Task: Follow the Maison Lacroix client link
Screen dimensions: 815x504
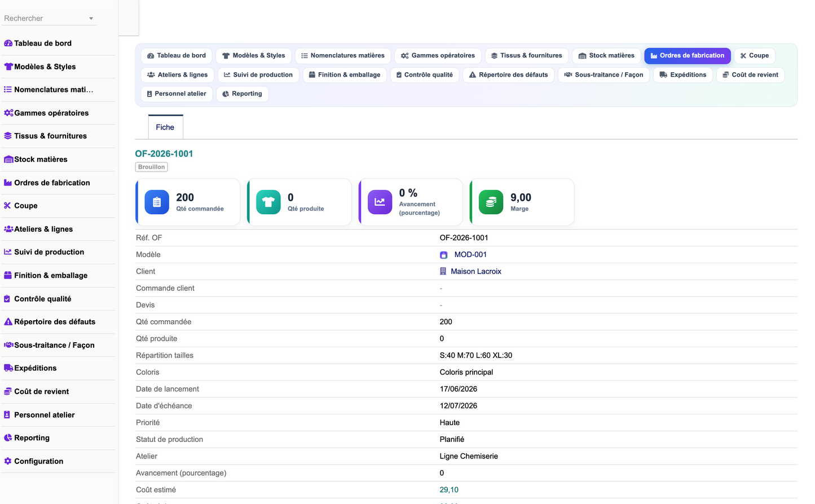Action: [x=476, y=271]
